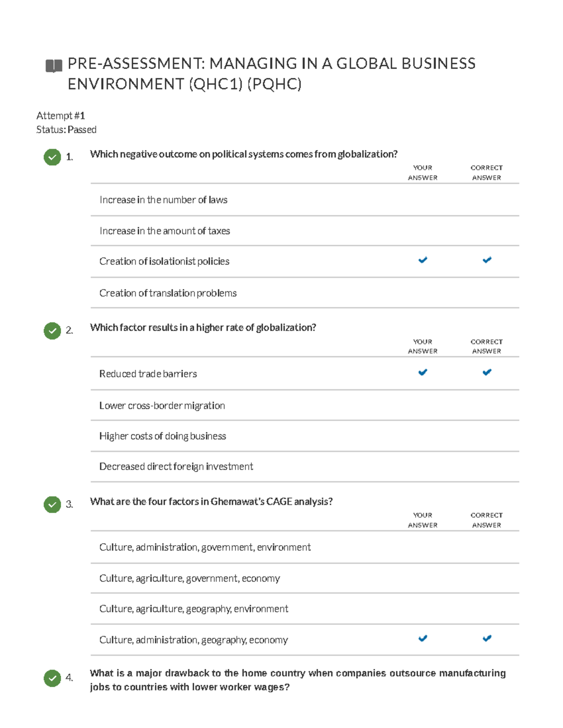Image resolution: width=563 pixels, height=728 pixels.
Task: Select 'Creation of translation problems' option
Action: pyautogui.click(x=168, y=293)
